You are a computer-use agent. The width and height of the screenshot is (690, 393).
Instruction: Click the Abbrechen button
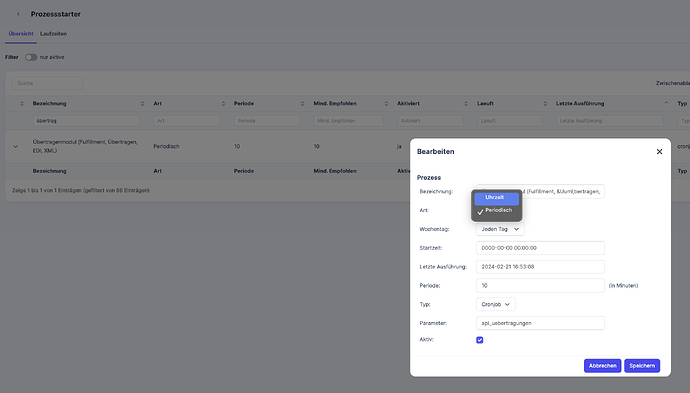click(x=602, y=366)
